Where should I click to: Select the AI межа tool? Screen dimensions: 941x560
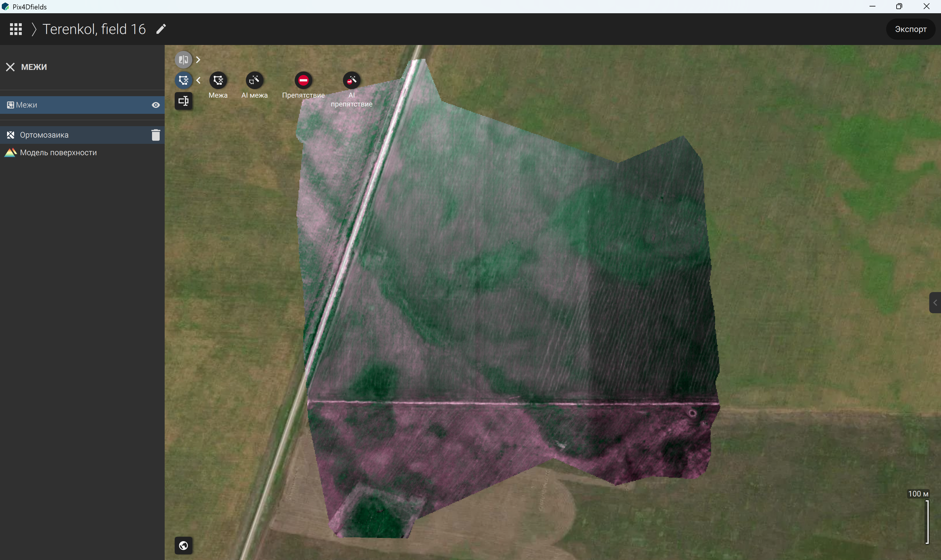pyautogui.click(x=254, y=80)
